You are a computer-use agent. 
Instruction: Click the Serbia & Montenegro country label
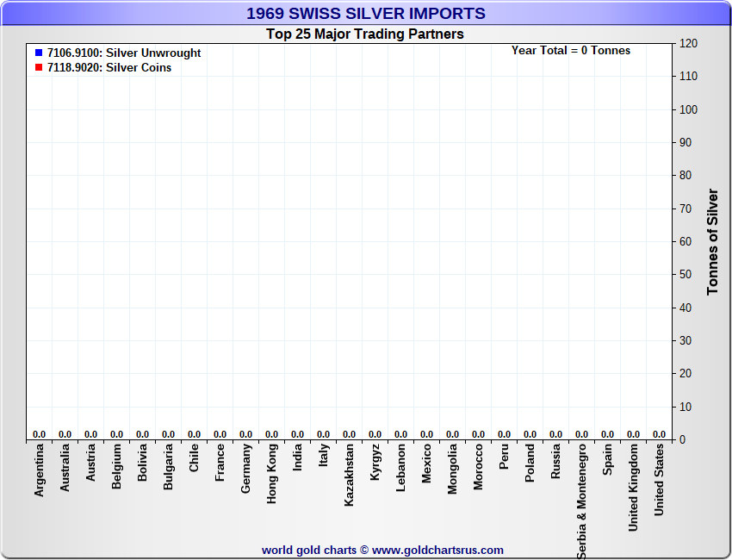pyautogui.click(x=582, y=501)
